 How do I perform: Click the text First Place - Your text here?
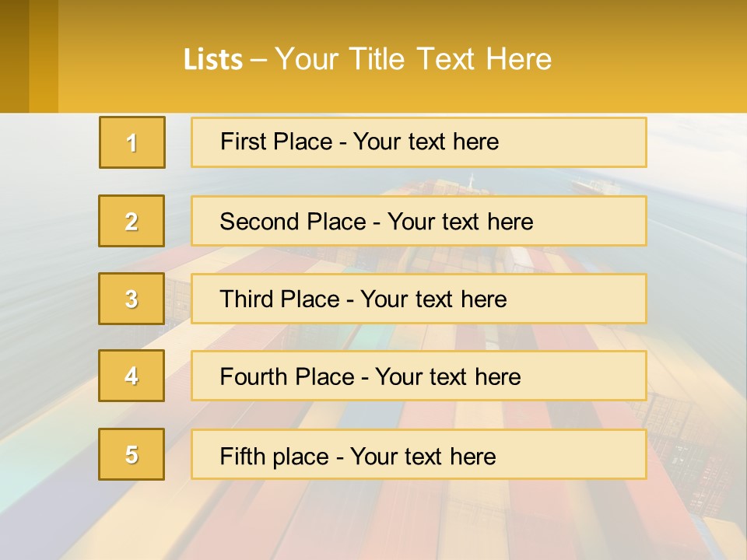[x=359, y=142]
